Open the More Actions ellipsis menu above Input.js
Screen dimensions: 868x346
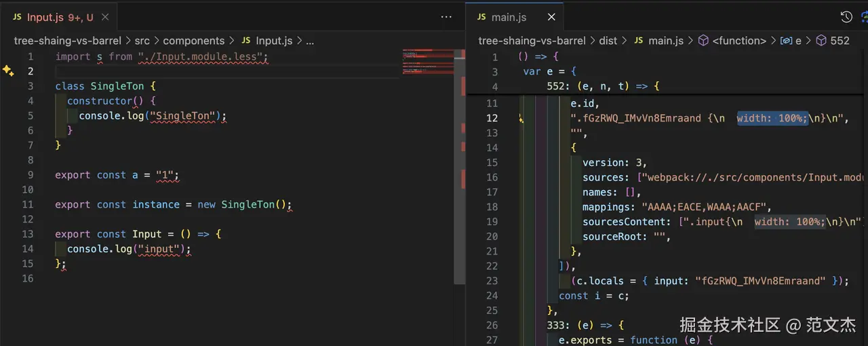click(x=446, y=17)
